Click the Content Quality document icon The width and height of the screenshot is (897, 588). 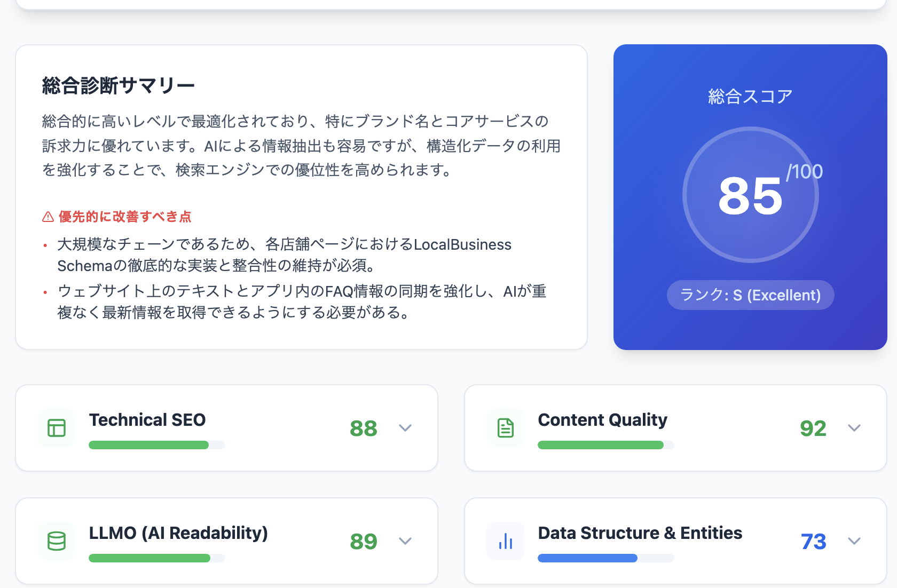[x=505, y=428]
